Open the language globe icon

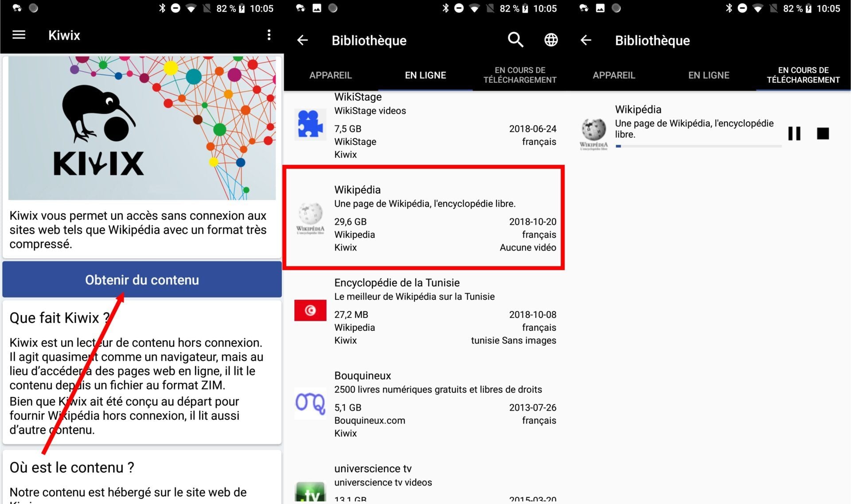pos(551,40)
